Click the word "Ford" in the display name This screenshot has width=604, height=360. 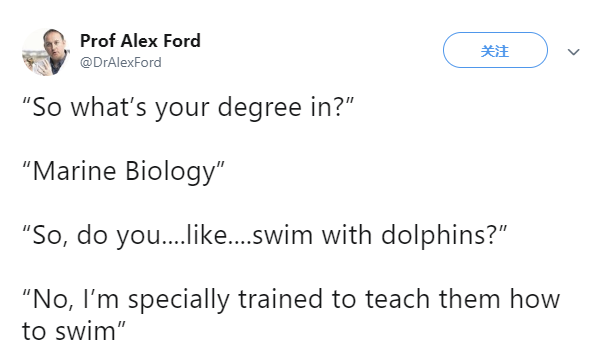pyautogui.click(x=182, y=41)
